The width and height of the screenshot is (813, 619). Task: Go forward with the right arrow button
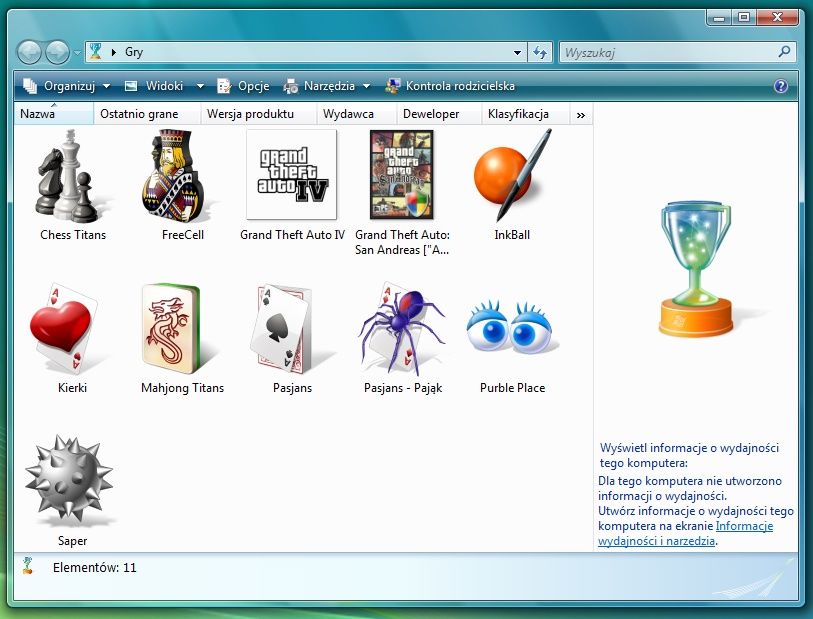(57, 52)
